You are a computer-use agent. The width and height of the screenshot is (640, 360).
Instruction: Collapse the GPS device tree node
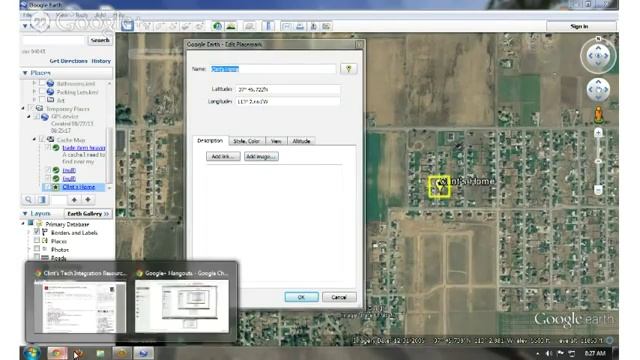tap(29, 117)
